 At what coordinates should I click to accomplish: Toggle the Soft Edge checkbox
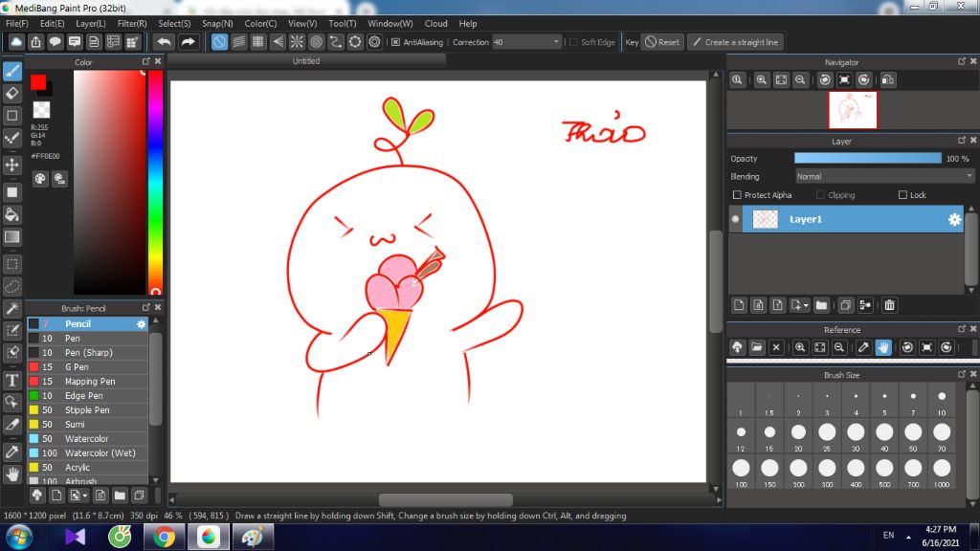click(x=574, y=42)
